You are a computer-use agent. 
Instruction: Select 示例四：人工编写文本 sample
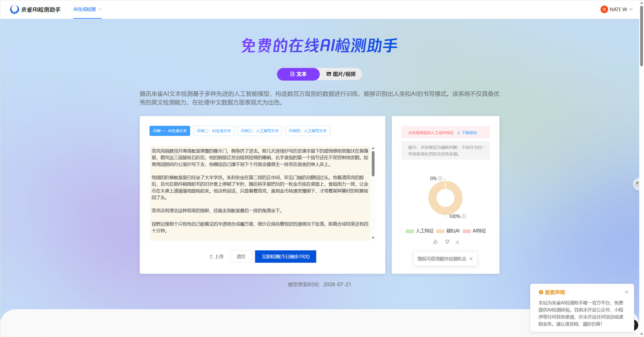pos(308,131)
